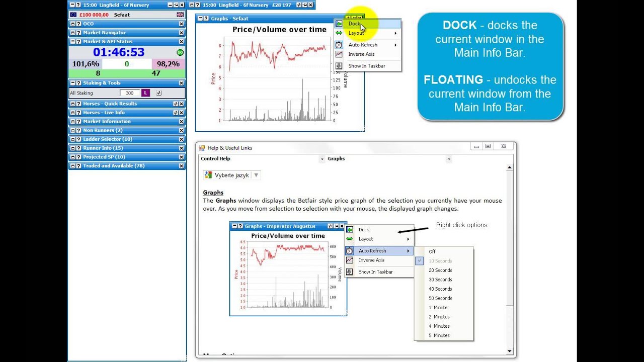
Task: Select Show In Taskbar option
Action: [368, 66]
